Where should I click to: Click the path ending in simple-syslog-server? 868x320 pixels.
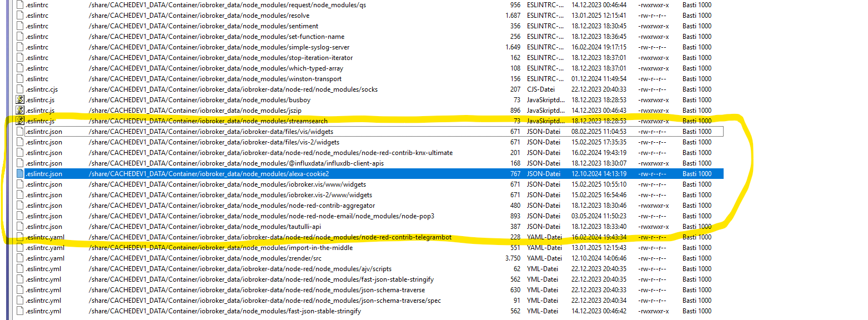pyautogui.click(x=219, y=47)
